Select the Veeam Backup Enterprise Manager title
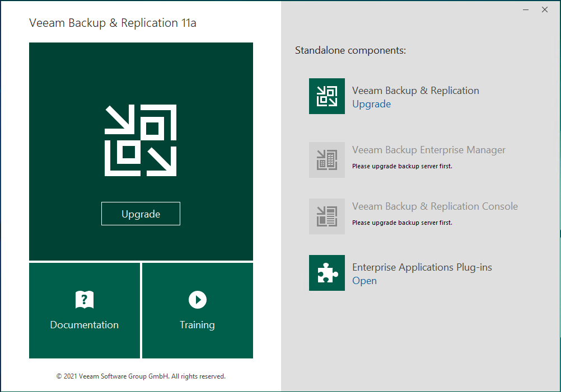The height and width of the screenshot is (392, 561). pyautogui.click(x=429, y=150)
